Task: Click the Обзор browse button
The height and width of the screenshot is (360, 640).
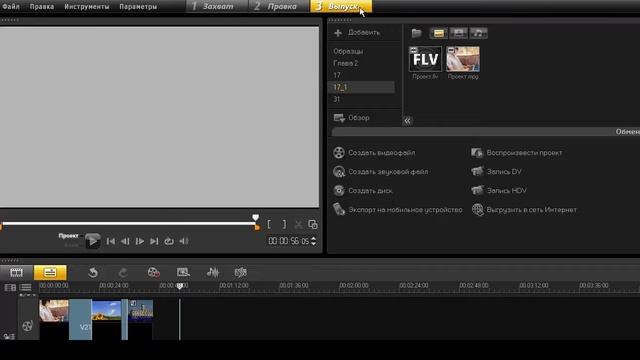Action: click(x=351, y=118)
